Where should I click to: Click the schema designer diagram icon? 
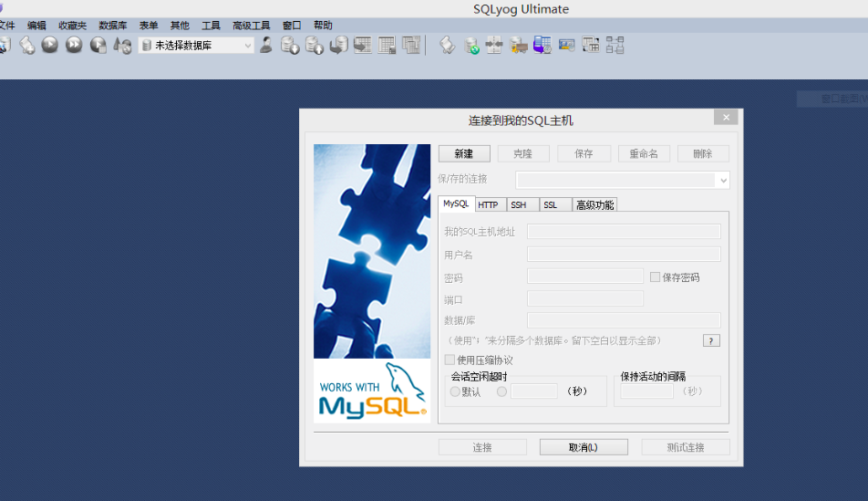[615, 45]
